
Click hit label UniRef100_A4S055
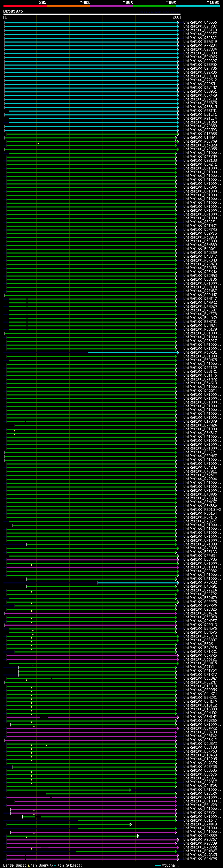point(200,149)
